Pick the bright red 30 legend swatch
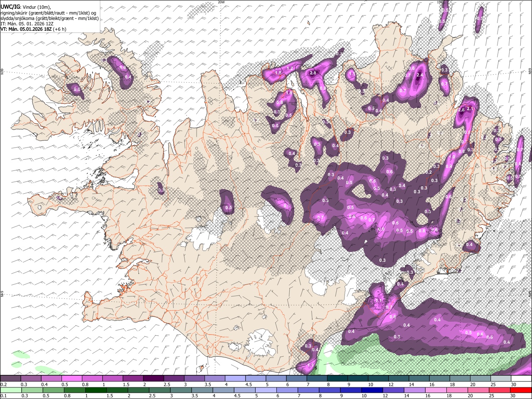This screenshot has width=532, height=399. pyautogui.click(x=521, y=390)
